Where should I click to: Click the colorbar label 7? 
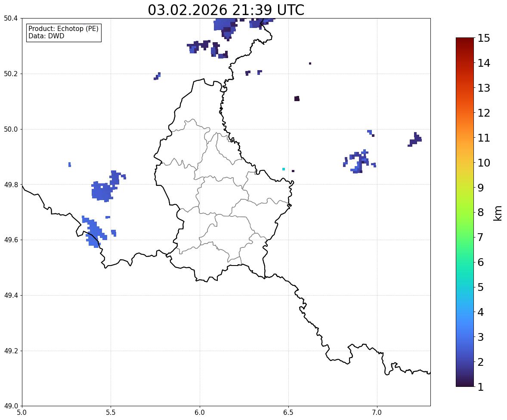click(x=481, y=237)
